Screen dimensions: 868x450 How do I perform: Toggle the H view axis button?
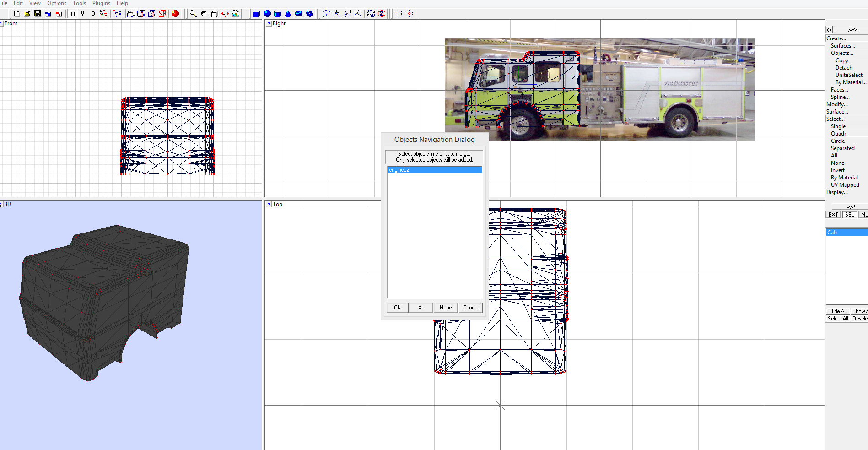pyautogui.click(x=72, y=14)
